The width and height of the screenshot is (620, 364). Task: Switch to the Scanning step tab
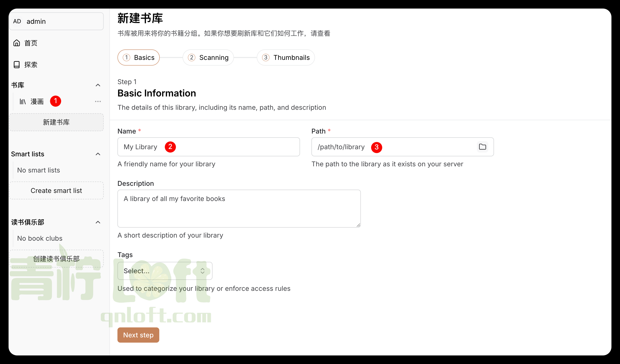[x=208, y=57]
